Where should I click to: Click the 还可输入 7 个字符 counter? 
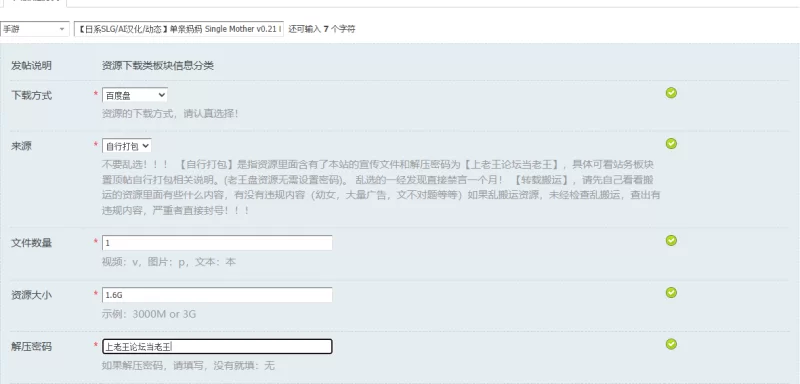[x=322, y=29]
